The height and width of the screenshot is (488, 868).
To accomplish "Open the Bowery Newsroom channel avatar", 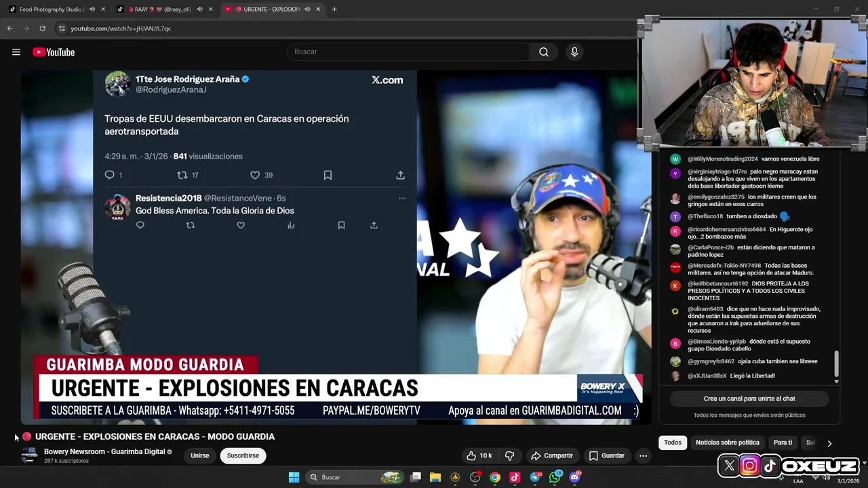I will (x=29, y=455).
